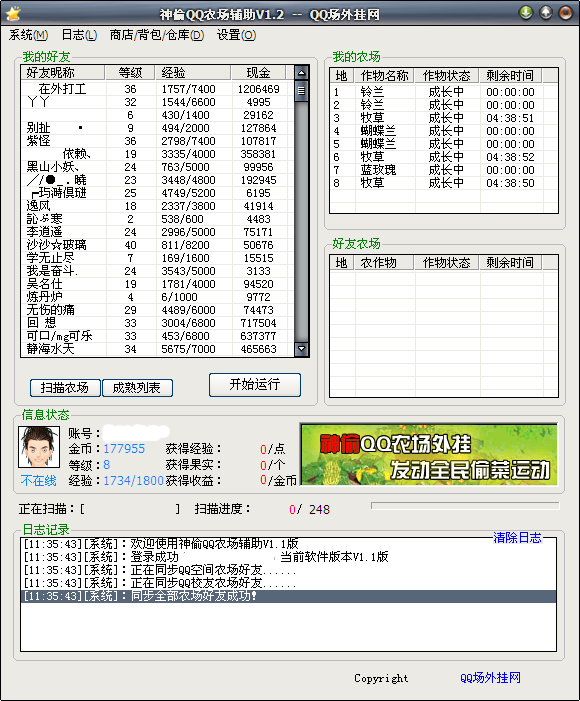Click the scan progress bar
580x701 pixels.
point(465,506)
